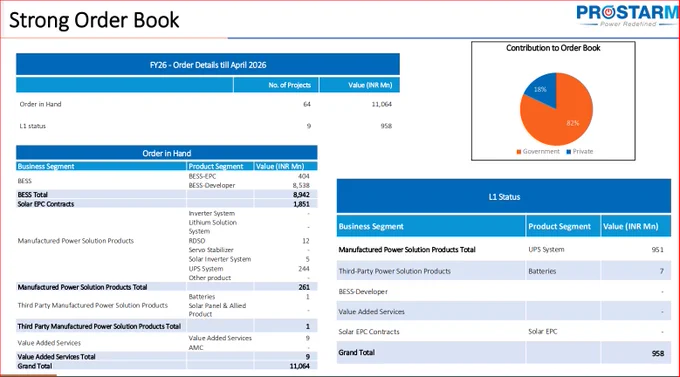680x377 pixels.
Task: Select the 'Solar Panel & Allied Product' cell
Action: pyautogui.click(x=217, y=310)
